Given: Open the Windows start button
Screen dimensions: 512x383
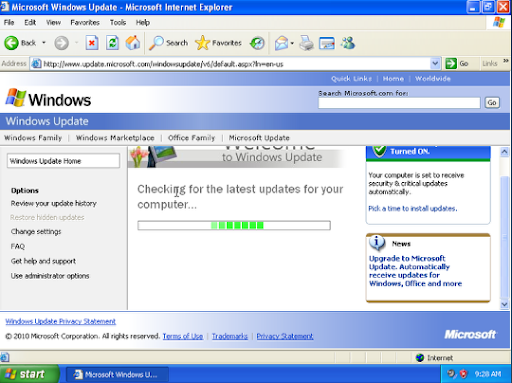Looking at the screenshot, I should click(x=29, y=374).
